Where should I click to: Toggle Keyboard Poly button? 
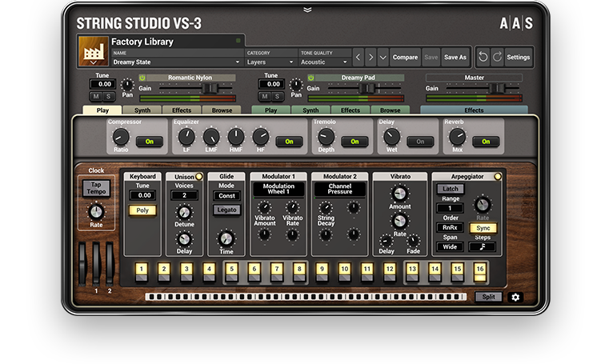(142, 210)
